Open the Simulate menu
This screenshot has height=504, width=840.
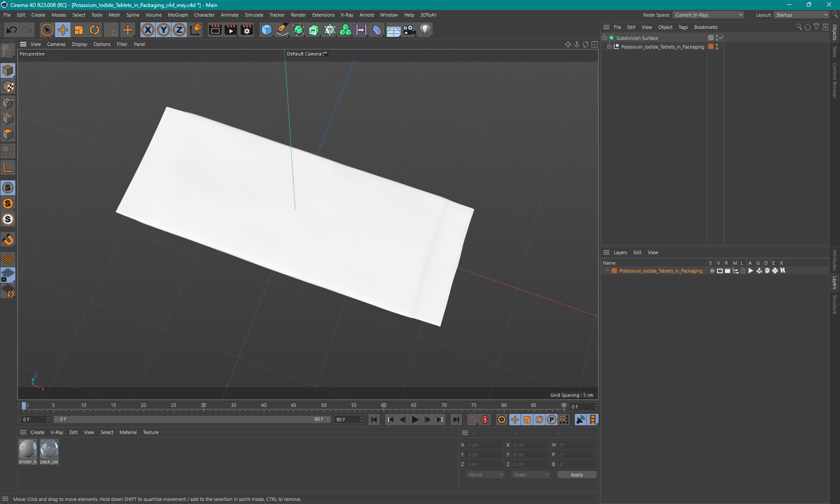point(254,15)
